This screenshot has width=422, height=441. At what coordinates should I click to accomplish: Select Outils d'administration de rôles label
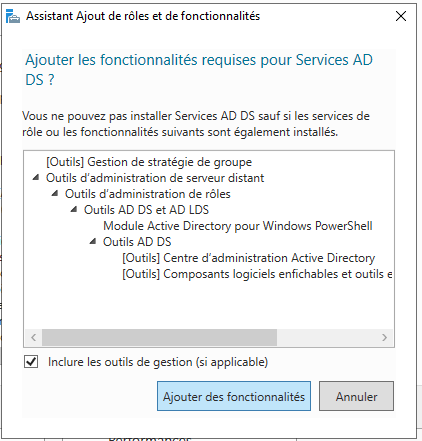point(148,194)
